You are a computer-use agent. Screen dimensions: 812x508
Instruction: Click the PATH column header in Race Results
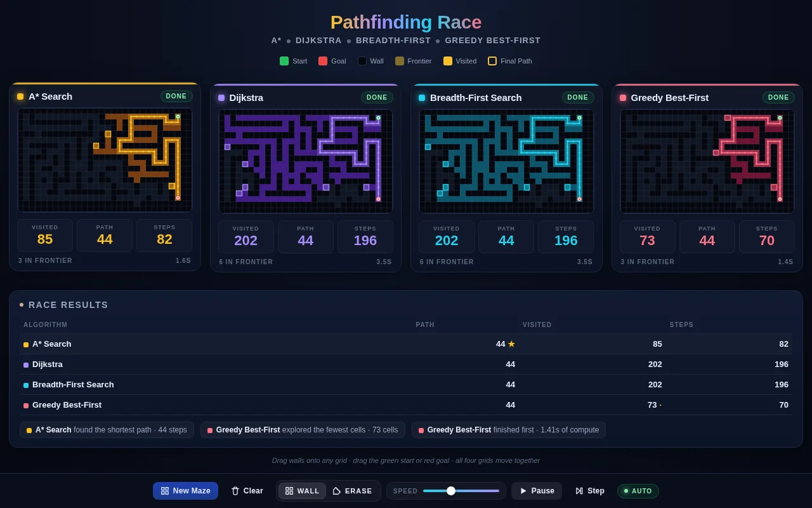pos(425,325)
